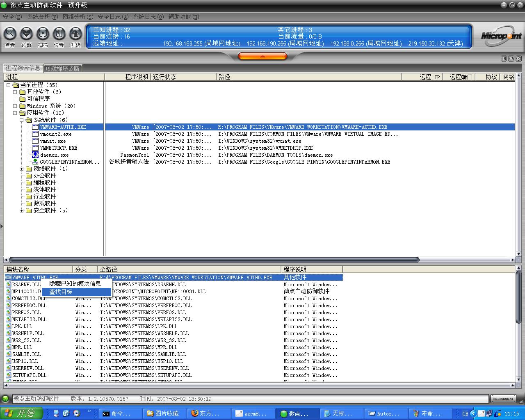The width and height of the screenshot is (525, 420).
Task: Open the 系统分析(V) menu
Action: pos(43,17)
